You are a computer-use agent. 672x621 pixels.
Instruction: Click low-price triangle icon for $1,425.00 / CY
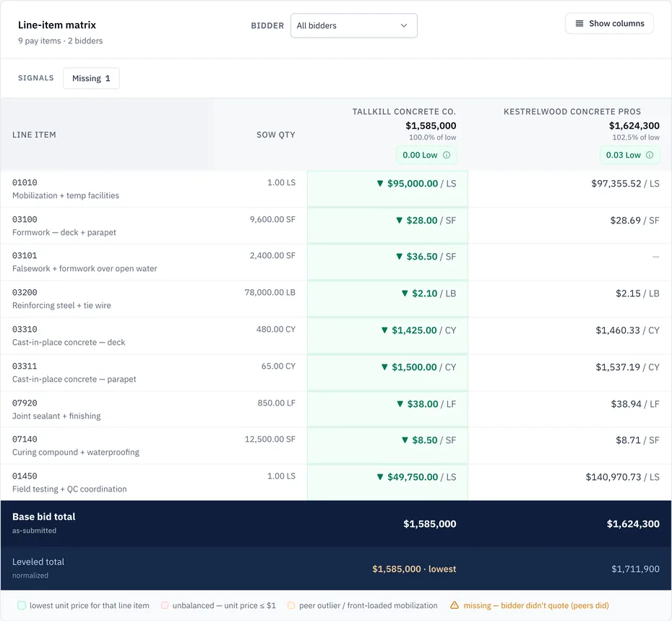[384, 330]
